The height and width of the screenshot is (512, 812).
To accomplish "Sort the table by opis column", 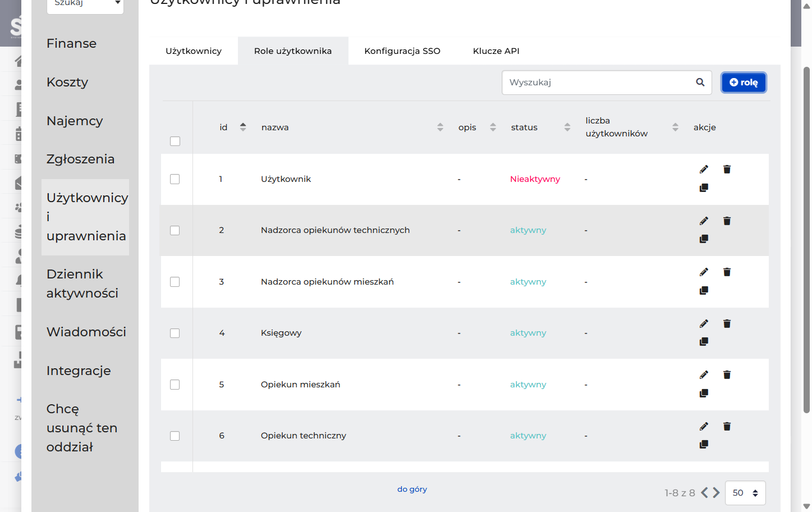I will tap(493, 127).
